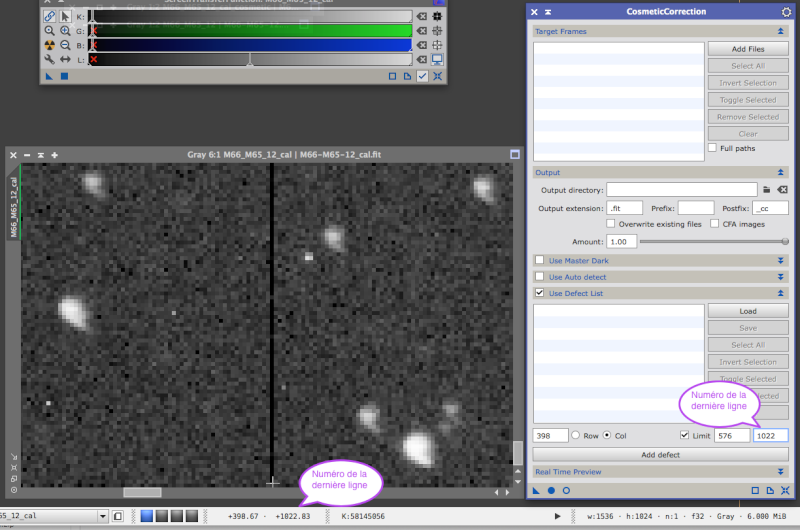The height and width of the screenshot is (530, 800).
Task: Click the green G channel gradient bar
Action: pyautogui.click(x=251, y=31)
